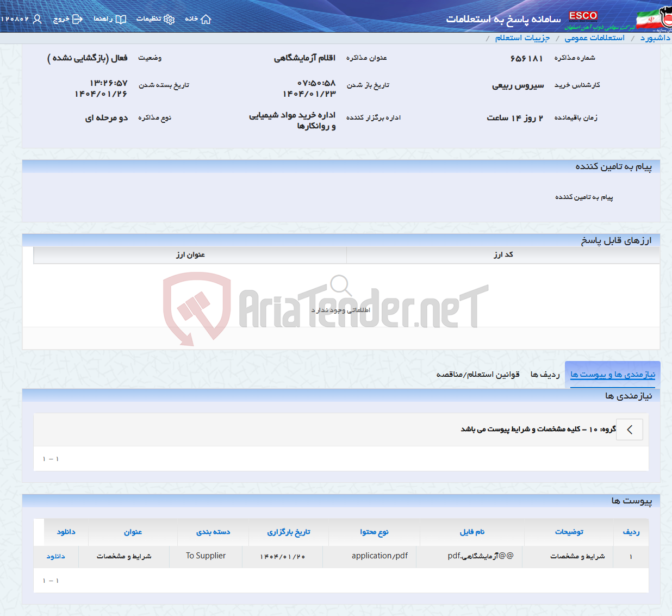Select status text فعال (بازگشایی نشده)
Image resolution: width=672 pixels, height=616 pixels.
[88, 58]
